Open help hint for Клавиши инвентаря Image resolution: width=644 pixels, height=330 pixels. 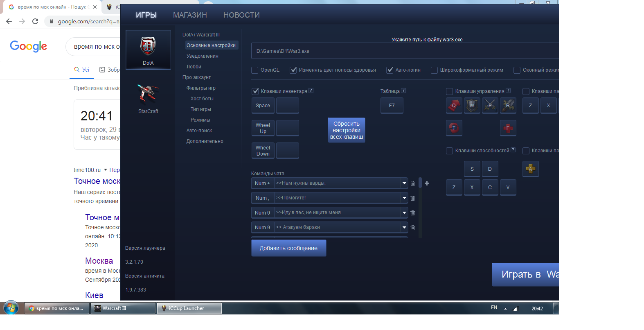pos(311,90)
